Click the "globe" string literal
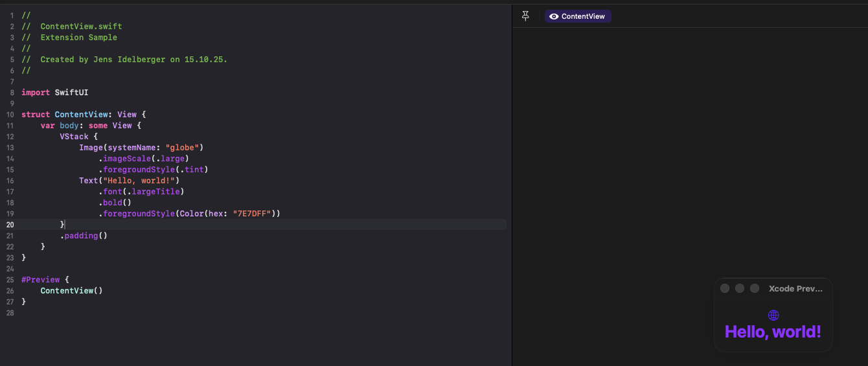 tap(184, 148)
